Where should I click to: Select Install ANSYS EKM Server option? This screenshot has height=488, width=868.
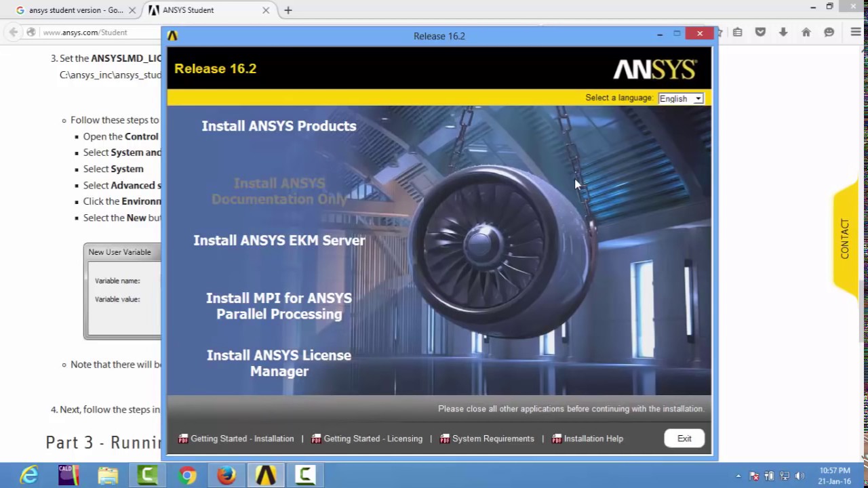[x=279, y=241]
